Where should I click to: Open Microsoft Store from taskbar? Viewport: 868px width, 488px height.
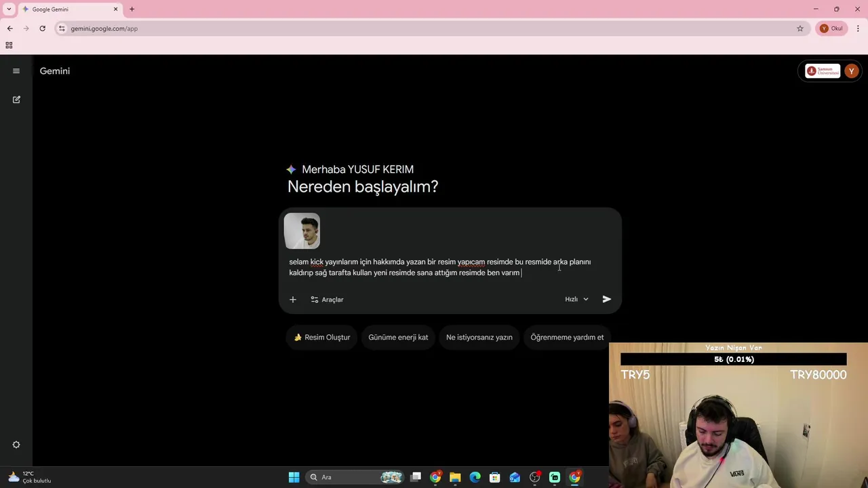tap(495, 477)
